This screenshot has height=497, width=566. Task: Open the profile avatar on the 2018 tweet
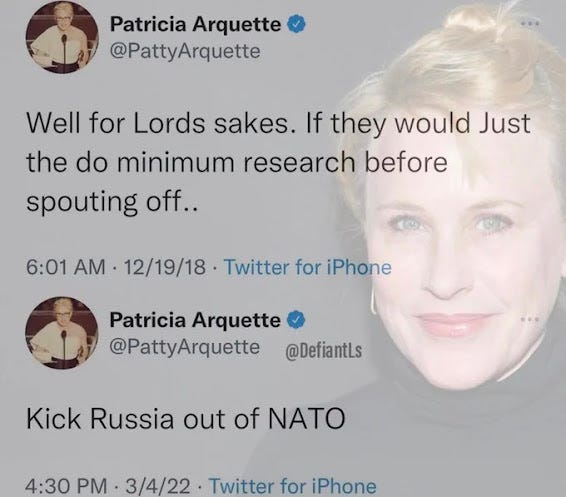pos(62,38)
